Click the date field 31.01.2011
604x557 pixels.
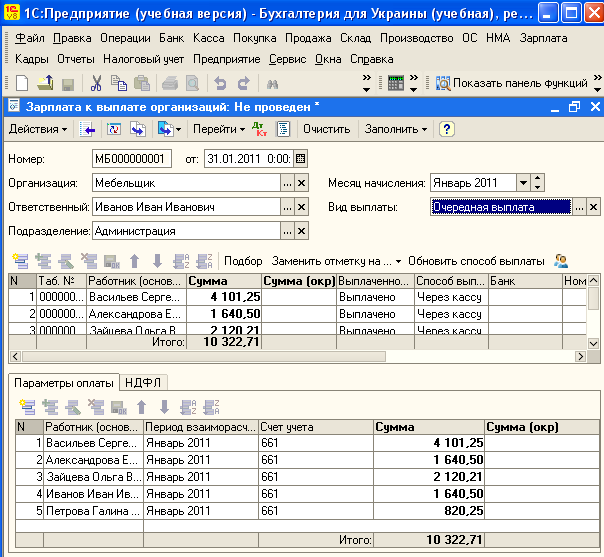pyautogui.click(x=248, y=159)
